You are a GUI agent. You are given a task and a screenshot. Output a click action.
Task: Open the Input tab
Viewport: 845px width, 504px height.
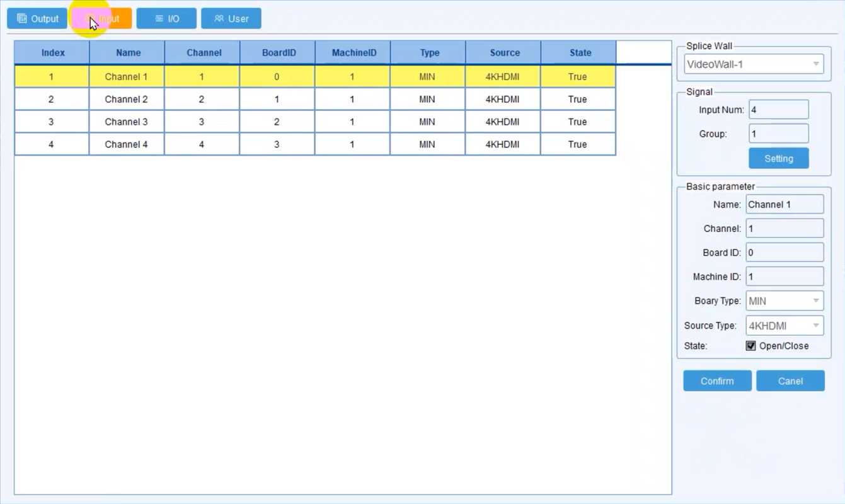click(x=102, y=19)
